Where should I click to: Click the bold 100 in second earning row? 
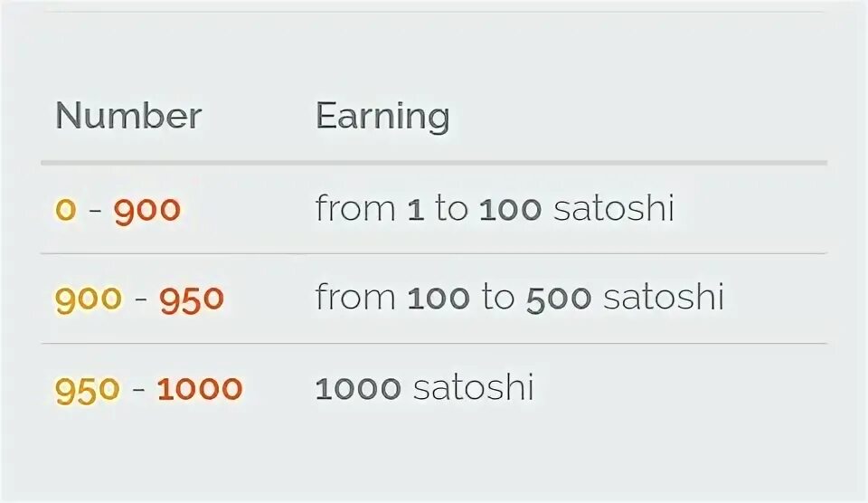439,299
